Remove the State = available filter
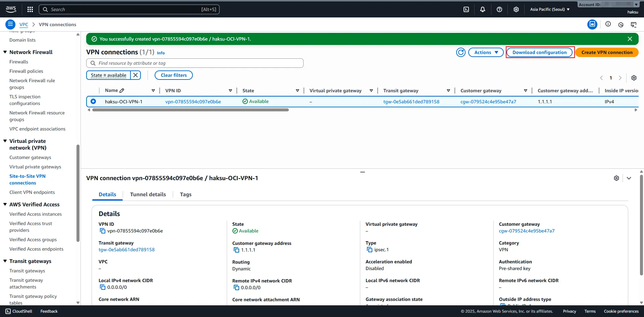644x317 pixels. 136,75
